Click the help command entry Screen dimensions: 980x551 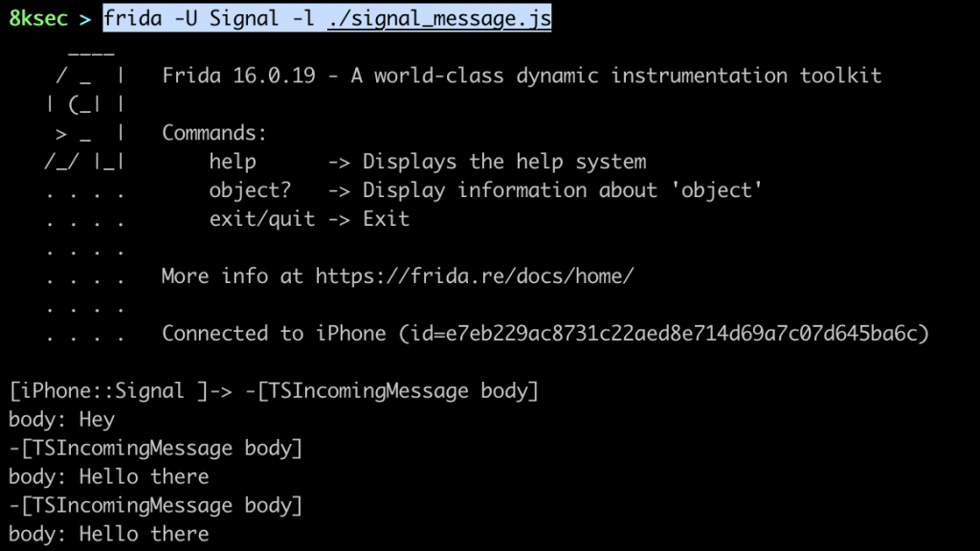pos(233,162)
